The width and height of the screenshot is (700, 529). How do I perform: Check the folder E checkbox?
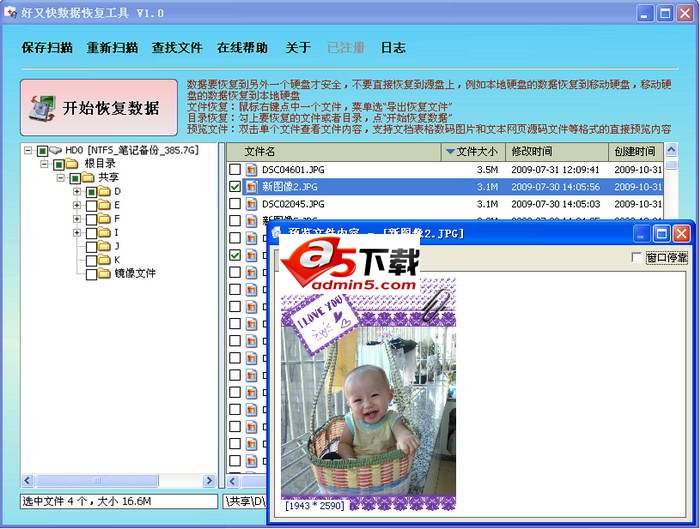point(91,206)
